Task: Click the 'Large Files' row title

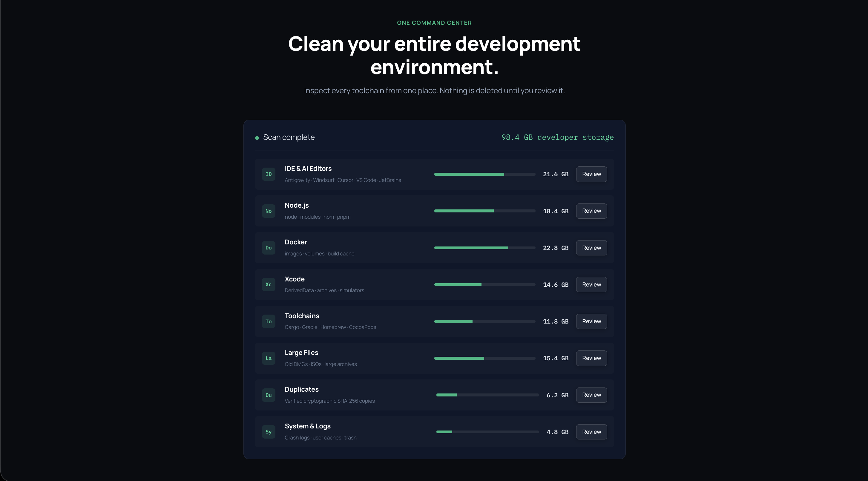Action: [301, 353]
